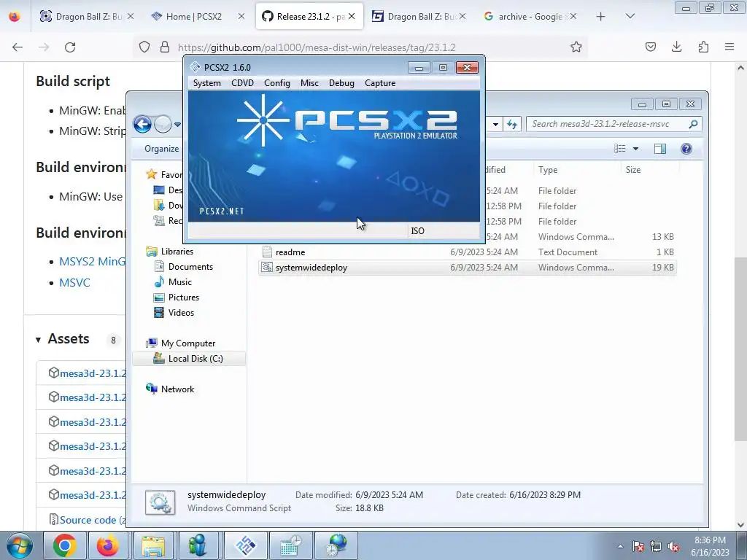Viewport: 747px width, 560px height.
Task: Click the muted volume tray icon
Action: tap(673, 546)
